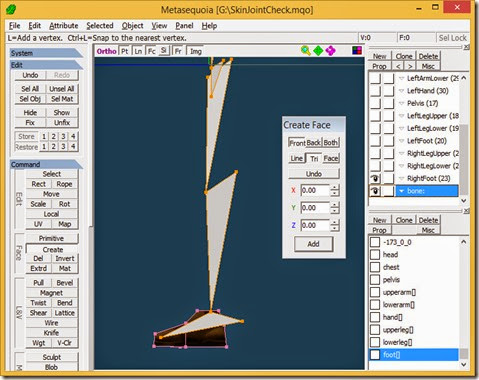Expand the RightLegLower tree arrow
The width and height of the screenshot is (479, 380).
pyautogui.click(x=401, y=166)
